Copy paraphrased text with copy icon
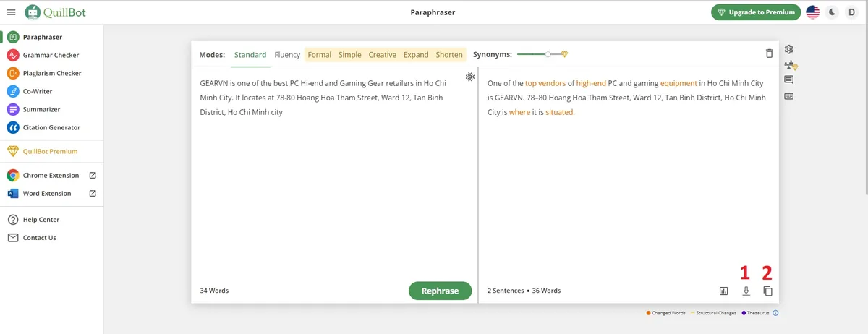This screenshot has width=868, height=334. (x=768, y=291)
